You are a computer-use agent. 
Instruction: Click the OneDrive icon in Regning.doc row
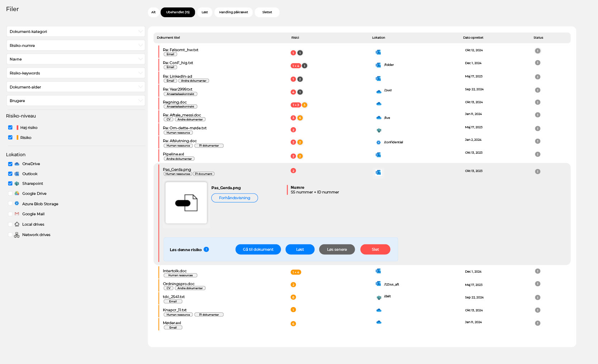point(378,104)
